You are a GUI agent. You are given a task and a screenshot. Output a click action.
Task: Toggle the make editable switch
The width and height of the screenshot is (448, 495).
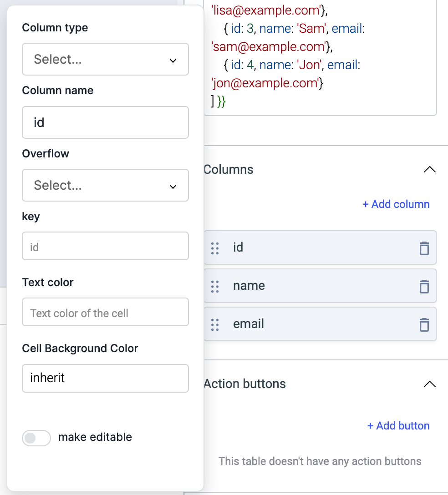pos(36,438)
